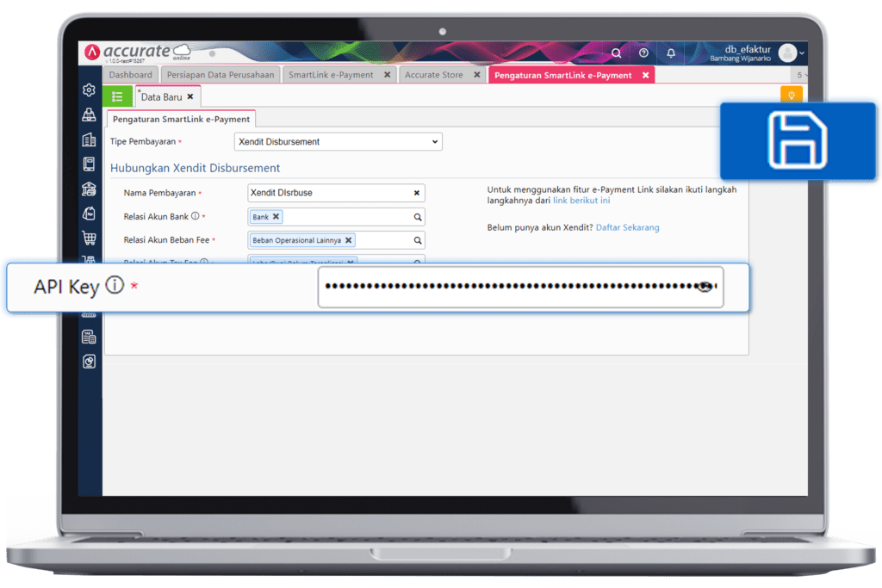Focus the API Key password field
This screenshot has width=882, height=588.
pyautogui.click(x=520, y=288)
